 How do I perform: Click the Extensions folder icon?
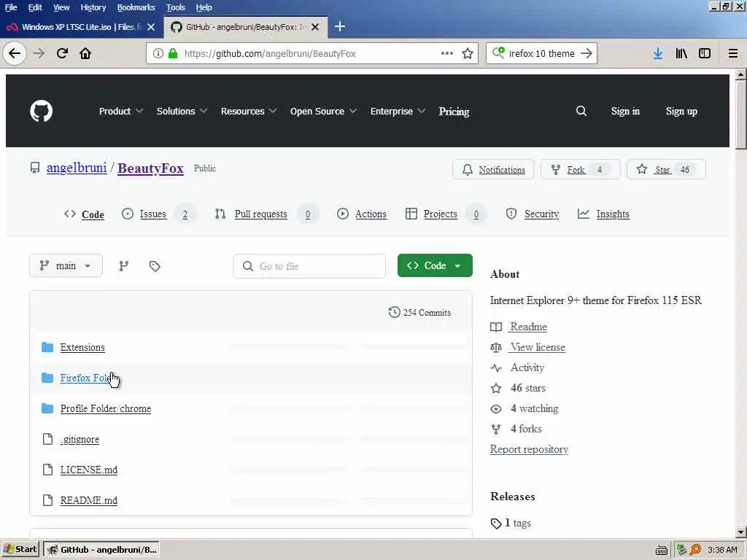coord(47,347)
